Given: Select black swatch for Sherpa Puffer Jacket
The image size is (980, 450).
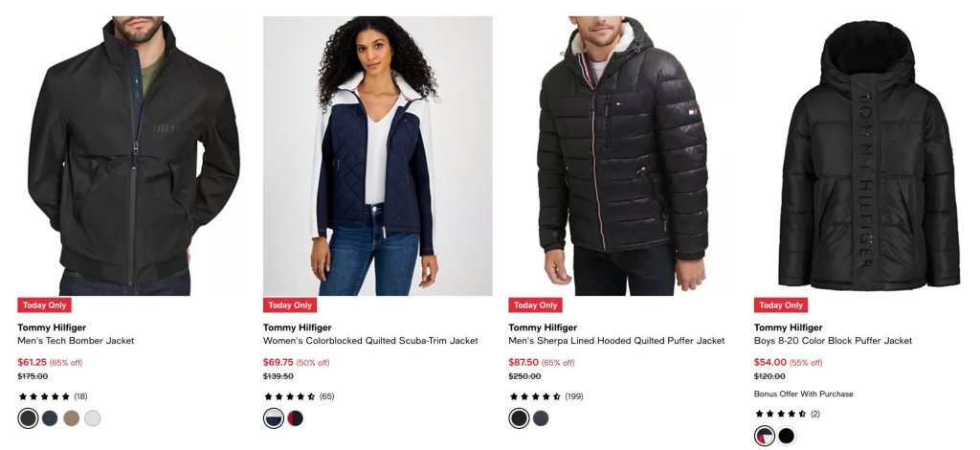Looking at the screenshot, I should pos(520,418).
